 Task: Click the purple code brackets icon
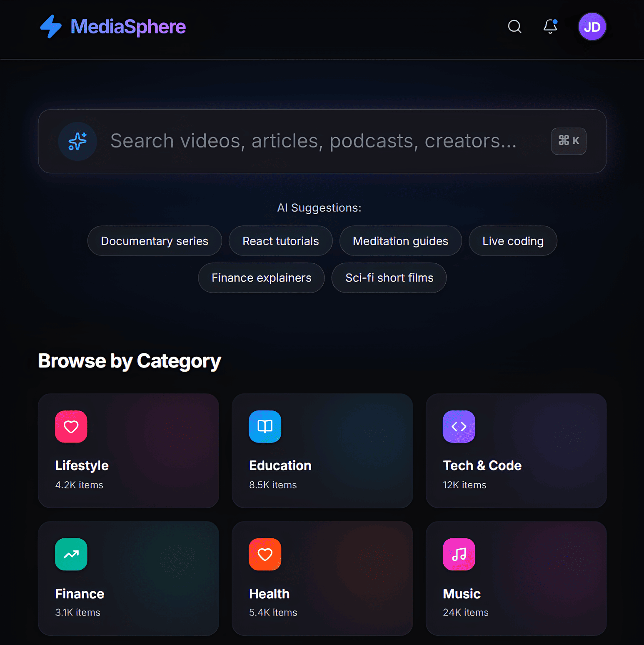click(x=459, y=427)
